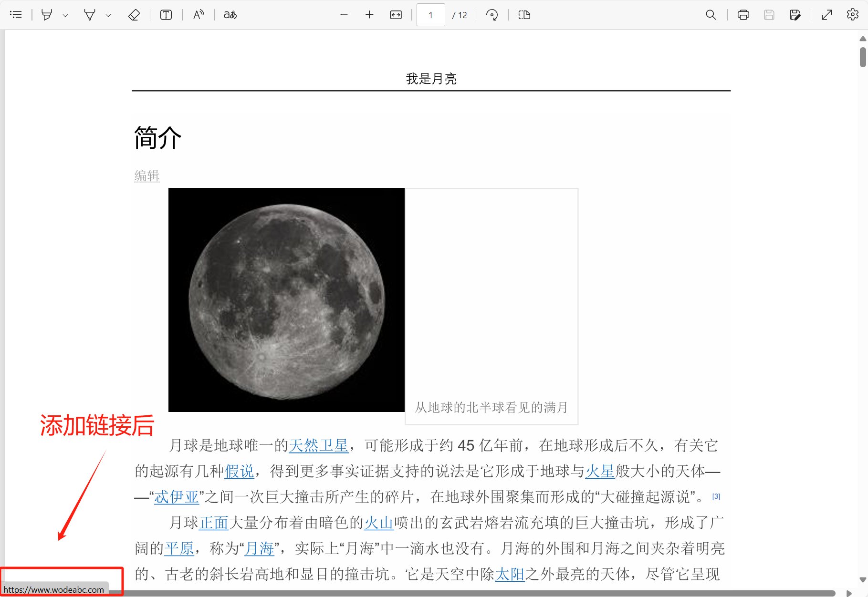Save a copy with Save As
Image resolution: width=868 pixels, height=597 pixels.
click(795, 15)
